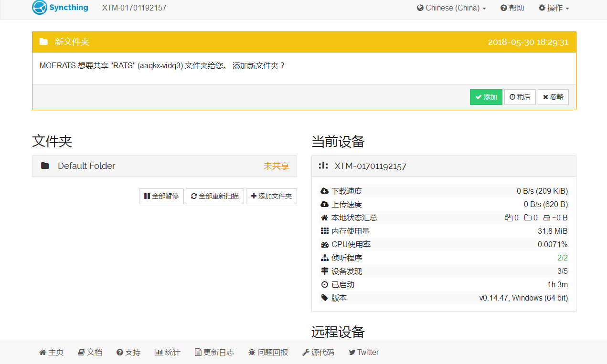Image resolution: width=607 pixels, height=364 pixels.
Task: Open the Chinese (China) language dropdown
Action: [x=451, y=8]
